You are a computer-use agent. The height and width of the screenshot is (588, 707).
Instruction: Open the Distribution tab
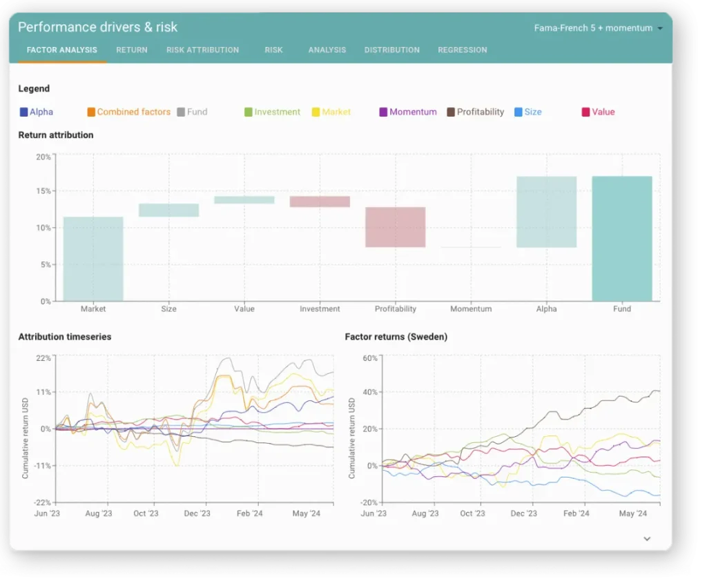pyautogui.click(x=391, y=50)
